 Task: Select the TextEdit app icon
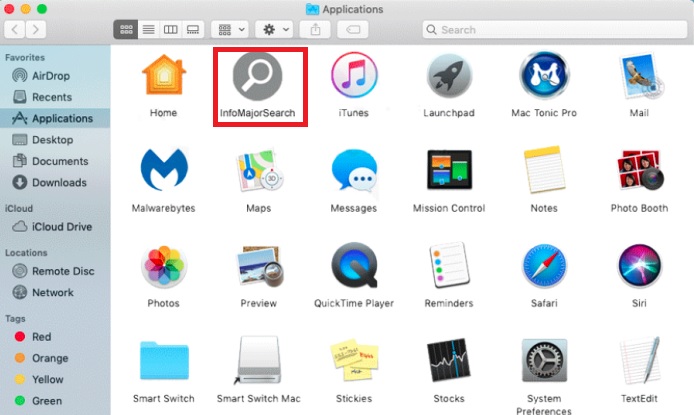(640, 360)
